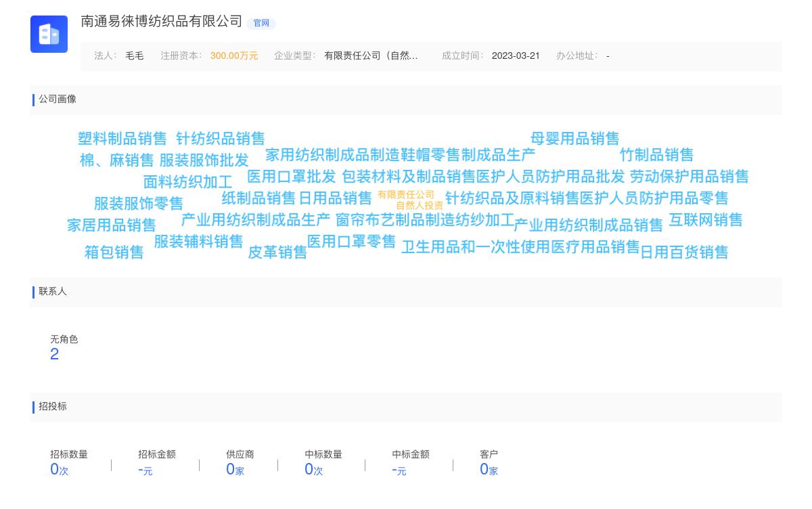812x509 pixels.
Task: Click tag 纺纱加工
Action: [x=484, y=220]
